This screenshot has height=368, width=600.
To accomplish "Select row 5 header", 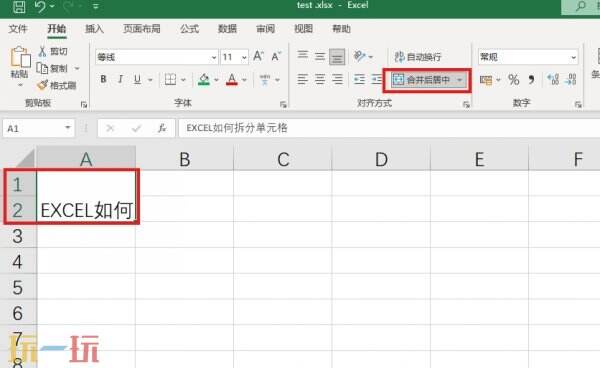I will click(18, 287).
